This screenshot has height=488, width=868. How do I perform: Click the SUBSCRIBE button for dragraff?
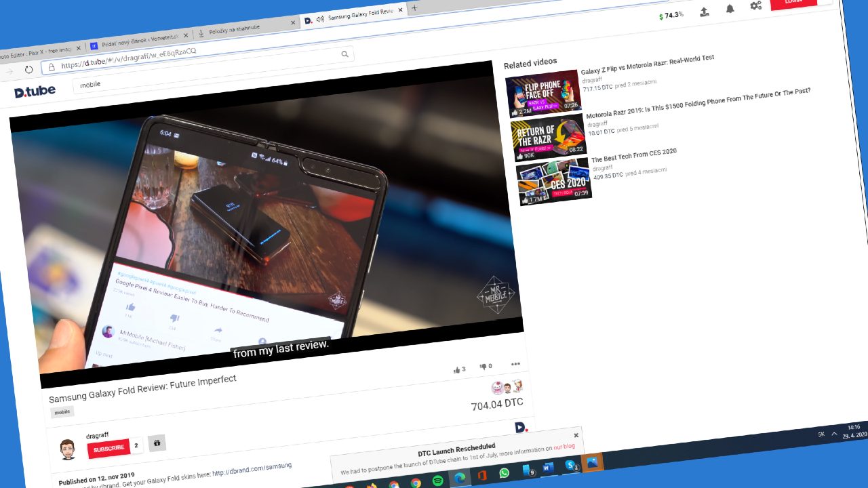point(108,448)
